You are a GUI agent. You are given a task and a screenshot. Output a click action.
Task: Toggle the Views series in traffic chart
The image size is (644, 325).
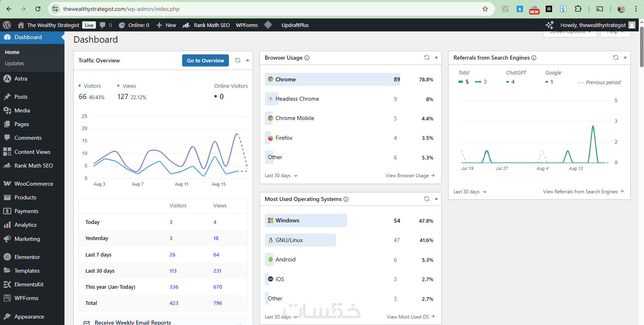click(x=127, y=86)
